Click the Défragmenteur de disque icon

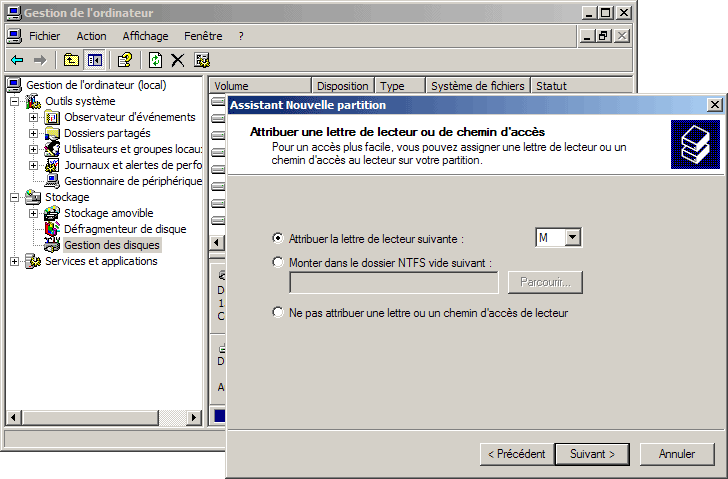(x=52, y=229)
